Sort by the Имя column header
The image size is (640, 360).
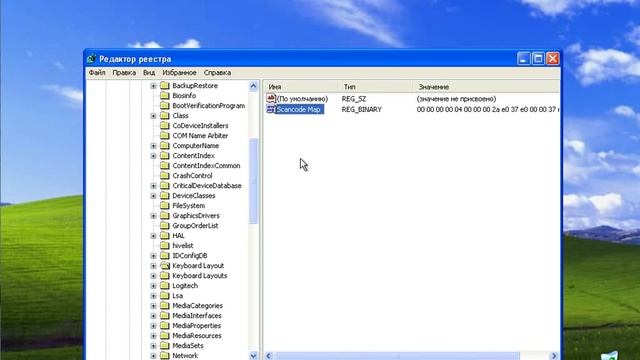tap(300, 87)
